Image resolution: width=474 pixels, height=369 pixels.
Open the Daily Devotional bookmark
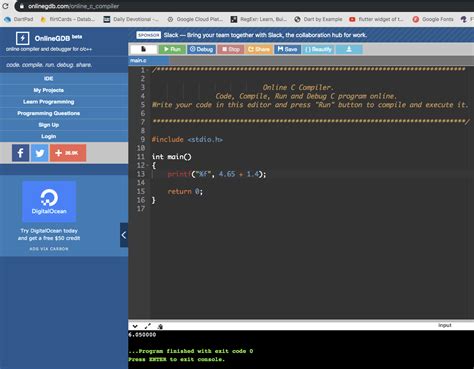[131, 19]
